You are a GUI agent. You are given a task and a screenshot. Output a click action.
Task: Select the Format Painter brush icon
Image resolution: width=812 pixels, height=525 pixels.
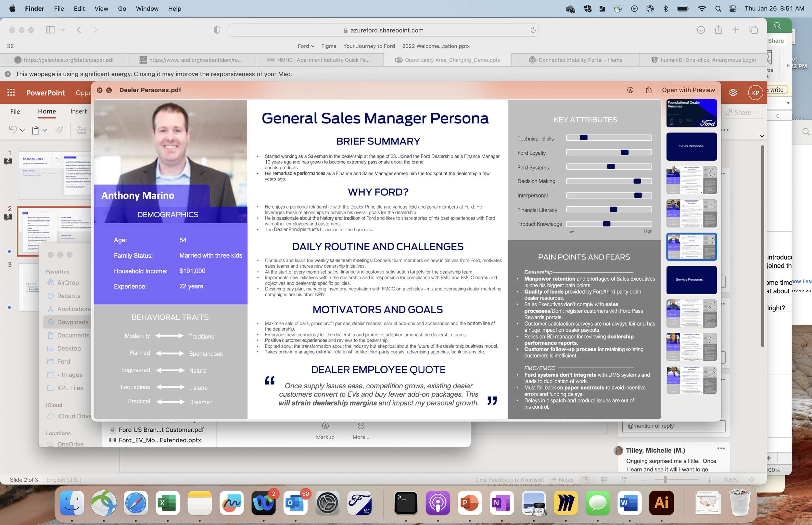pyautogui.click(x=59, y=130)
